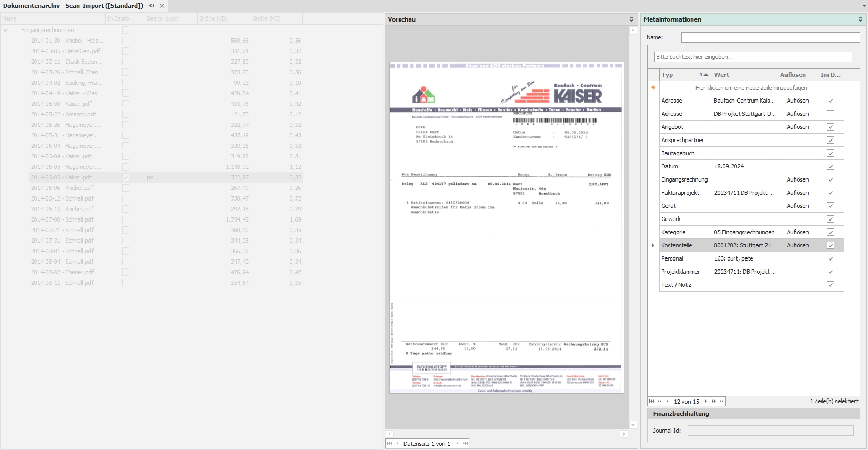Viewport: 868px width, 450px height.
Task: Go to next row in the '12 von 15' navigator
Action: (x=706, y=401)
